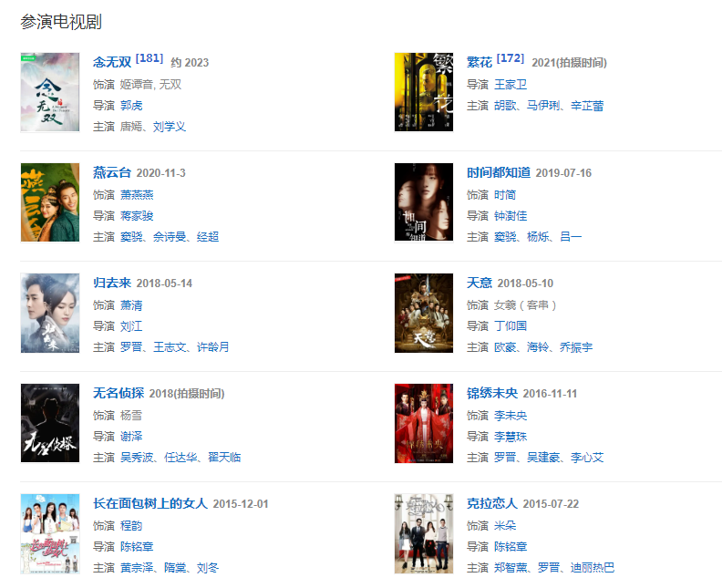
Task: Open the 繁花 poster thumbnail
Action: (x=424, y=92)
